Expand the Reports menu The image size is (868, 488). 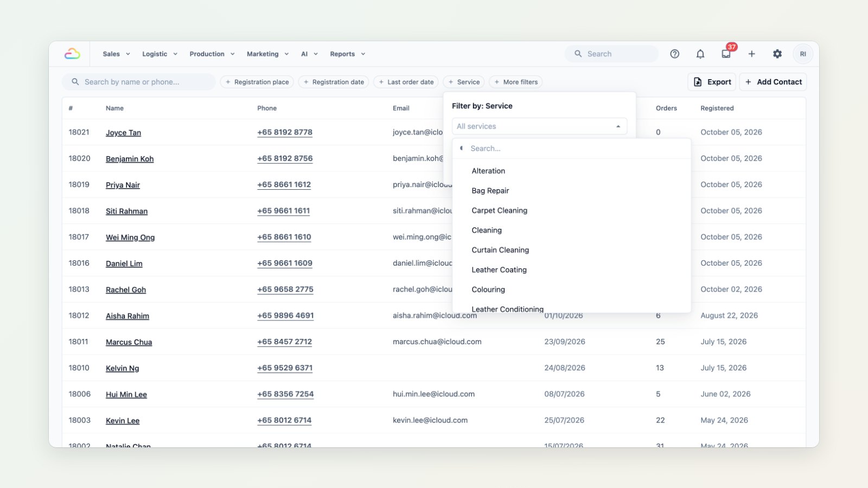click(x=347, y=54)
